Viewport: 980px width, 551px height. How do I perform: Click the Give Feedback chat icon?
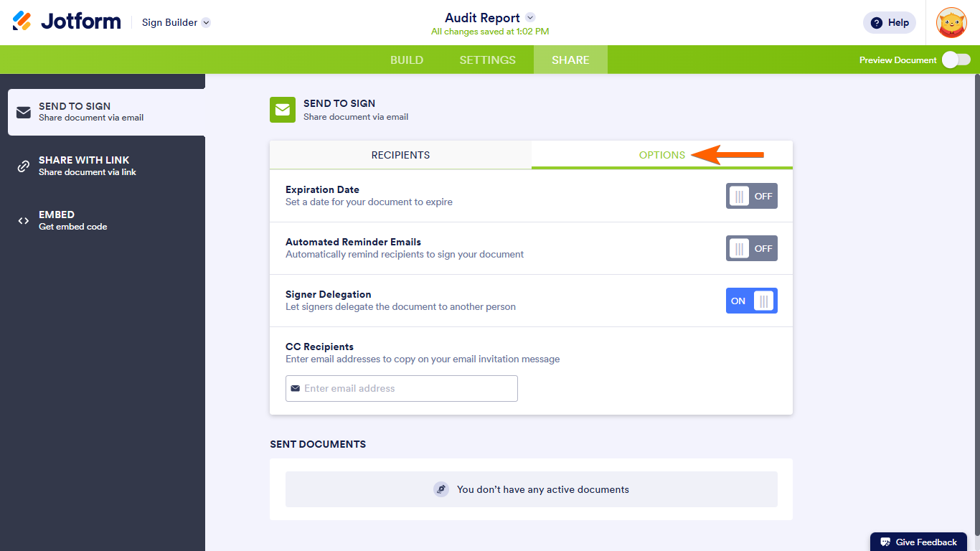point(885,542)
